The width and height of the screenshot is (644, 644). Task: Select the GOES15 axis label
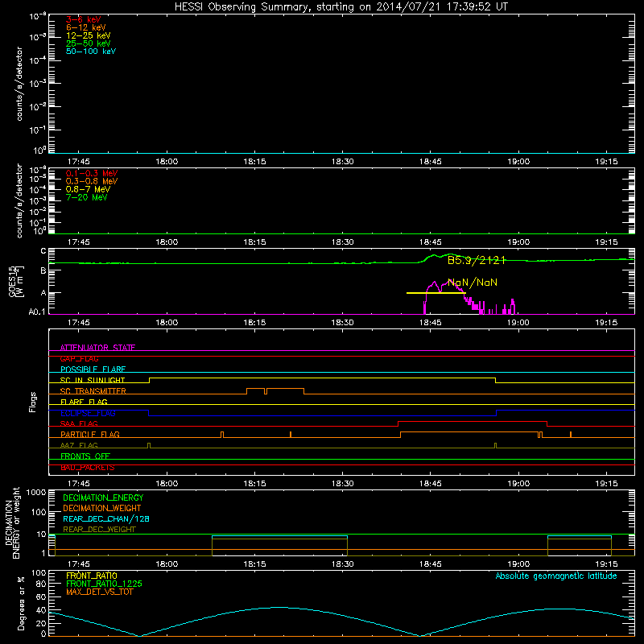click(x=12, y=282)
